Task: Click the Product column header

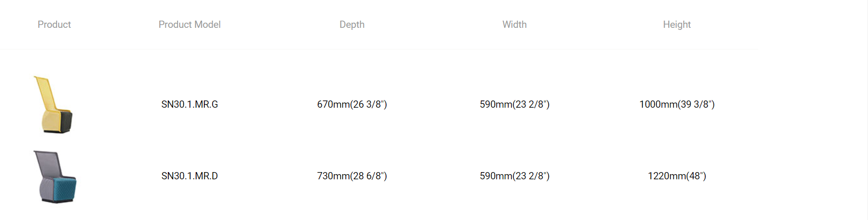Action: point(54,25)
